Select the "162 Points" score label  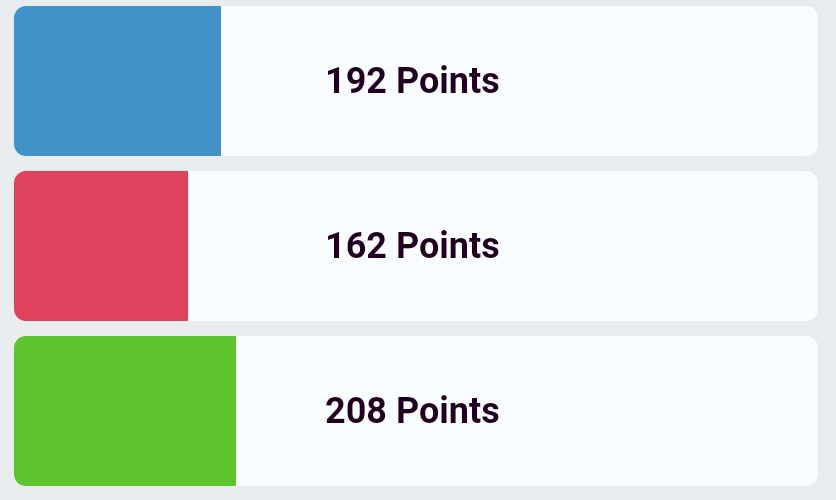coord(412,246)
